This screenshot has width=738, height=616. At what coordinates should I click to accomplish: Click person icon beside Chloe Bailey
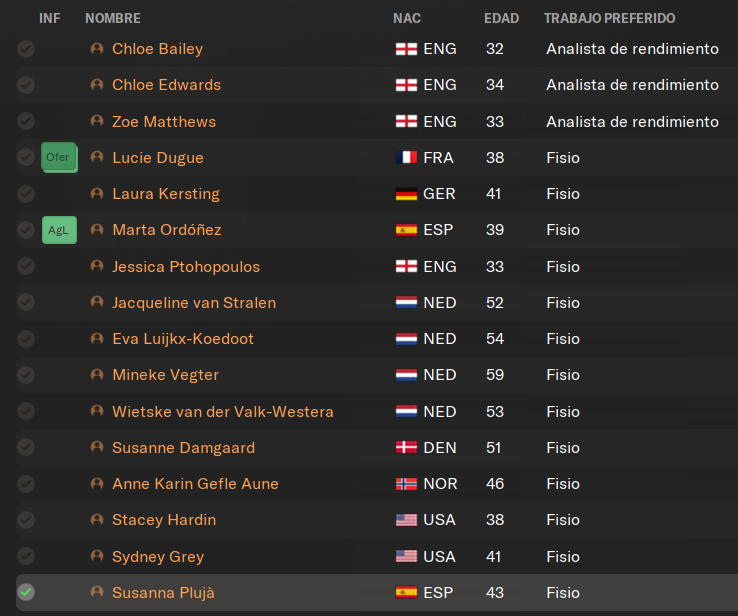[x=97, y=48]
